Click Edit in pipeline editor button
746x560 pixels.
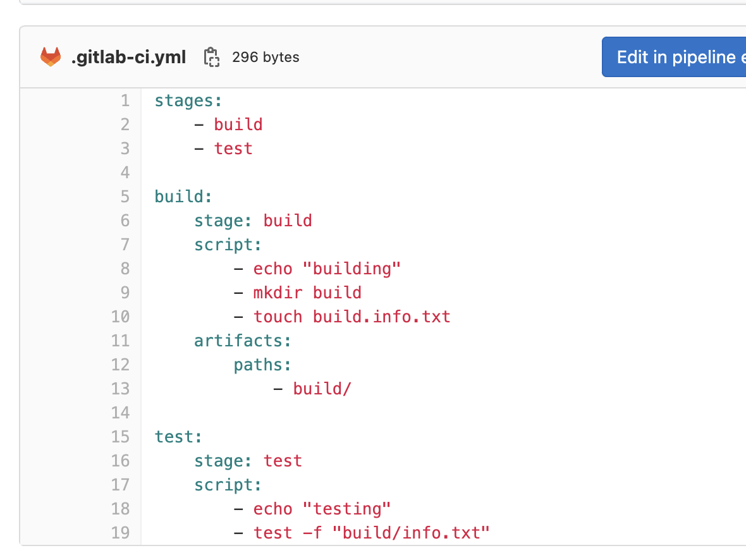tap(674, 57)
